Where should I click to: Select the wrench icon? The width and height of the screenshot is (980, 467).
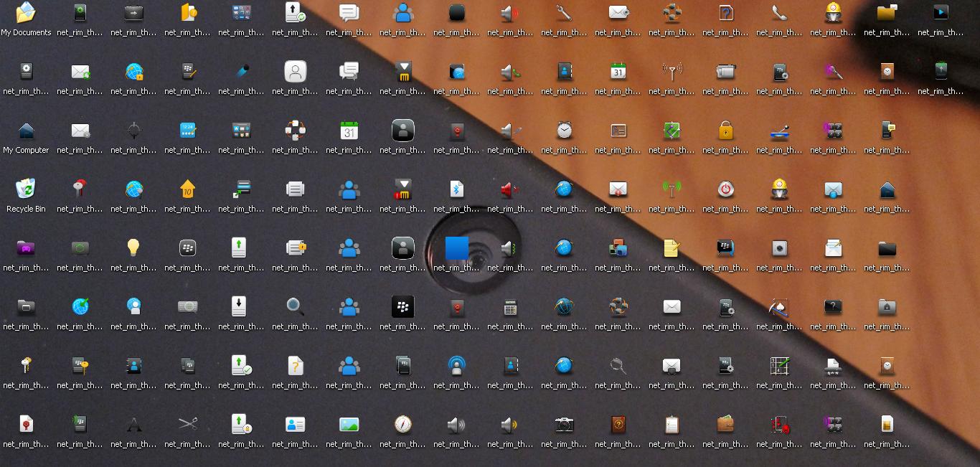564,13
